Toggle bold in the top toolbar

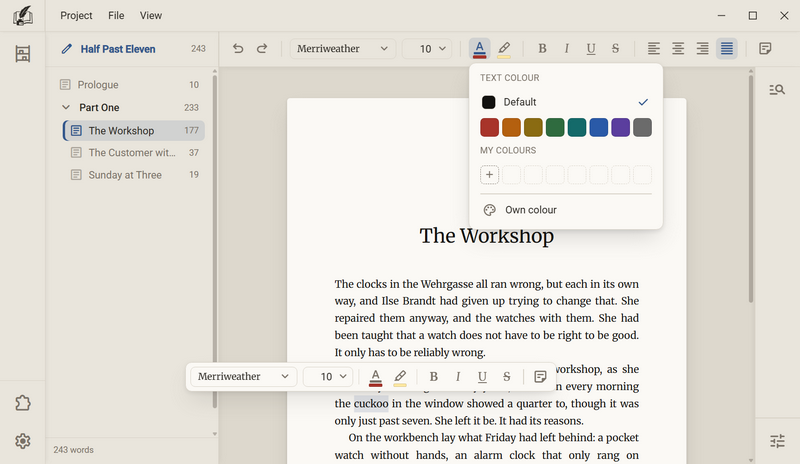pos(542,48)
